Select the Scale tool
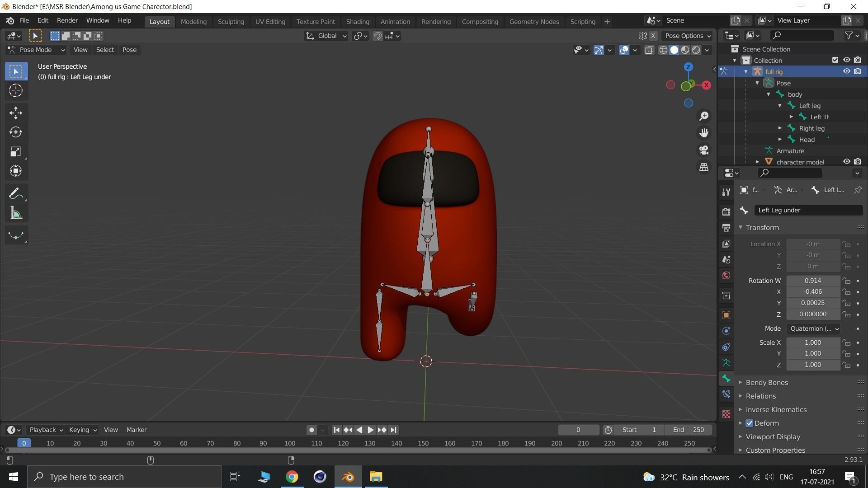The width and height of the screenshot is (868, 488). click(x=16, y=151)
